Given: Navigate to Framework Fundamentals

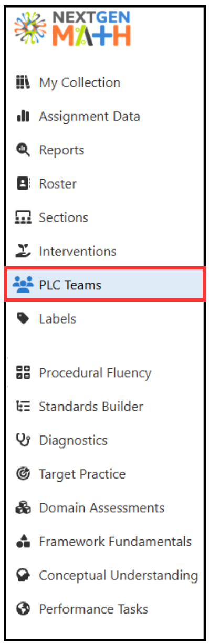Looking at the screenshot, I should coord(115,542).
